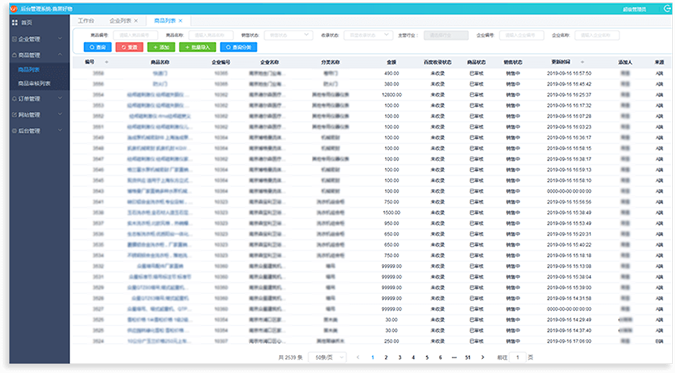Open the 首页 home grid icon

(15, 22)
